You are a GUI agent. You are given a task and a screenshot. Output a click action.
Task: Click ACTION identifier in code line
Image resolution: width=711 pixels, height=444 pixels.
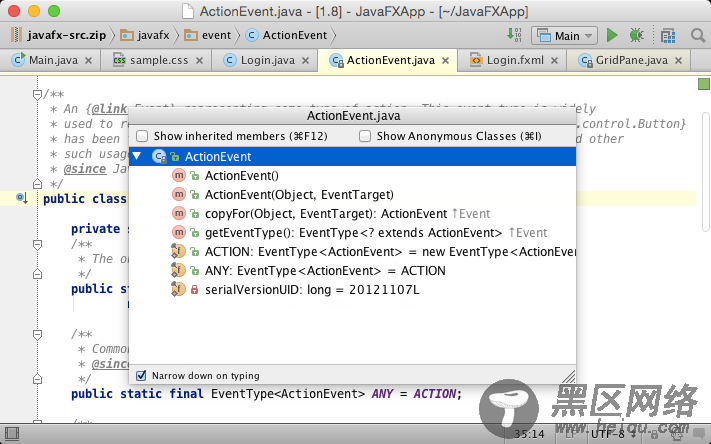[434, 394]
